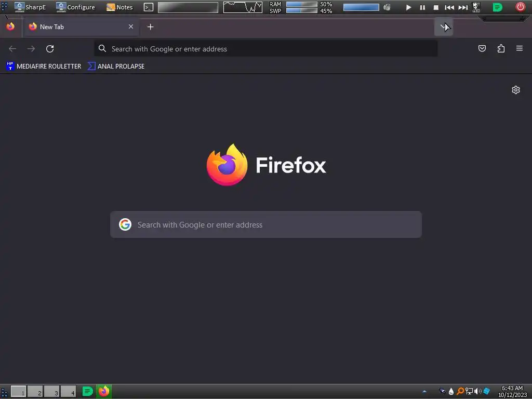Viewport: 532px width, 399px height.
Task: Focus the center Google search box
Action: coord(266,224)
